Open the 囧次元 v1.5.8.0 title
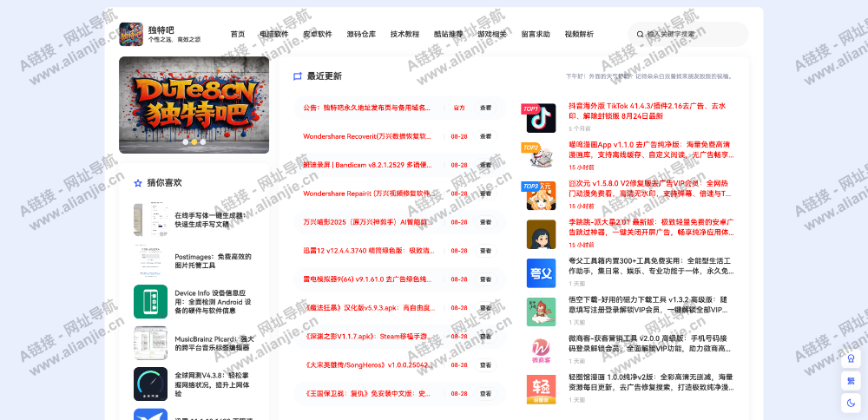The width and height of the screenshot is (868, 420). coord(650,188)
